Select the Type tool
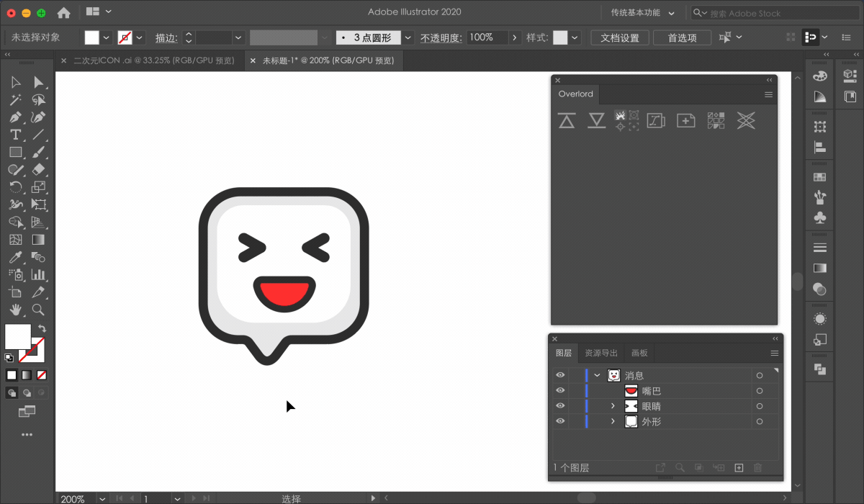This screenshot has width=864, height=504. click(x=15, y=135)
